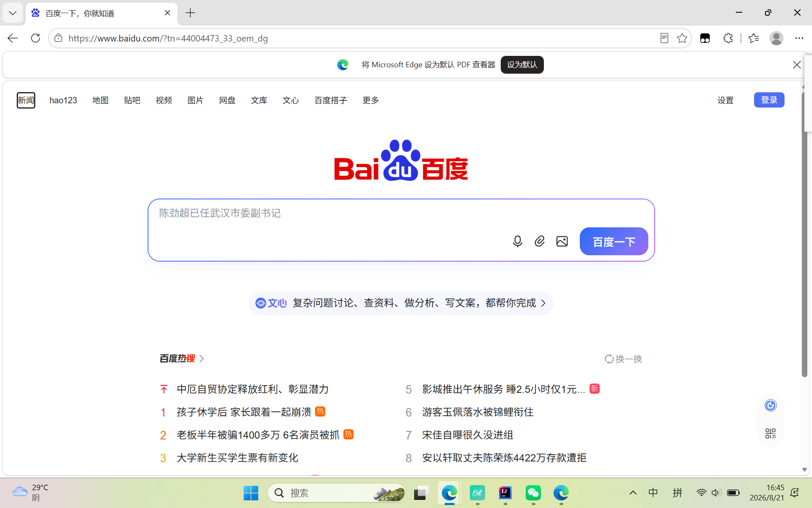This screenshot has height=508, width=812.
Task: Click the microphone voice search icon
Action: (x=517, y=241)
